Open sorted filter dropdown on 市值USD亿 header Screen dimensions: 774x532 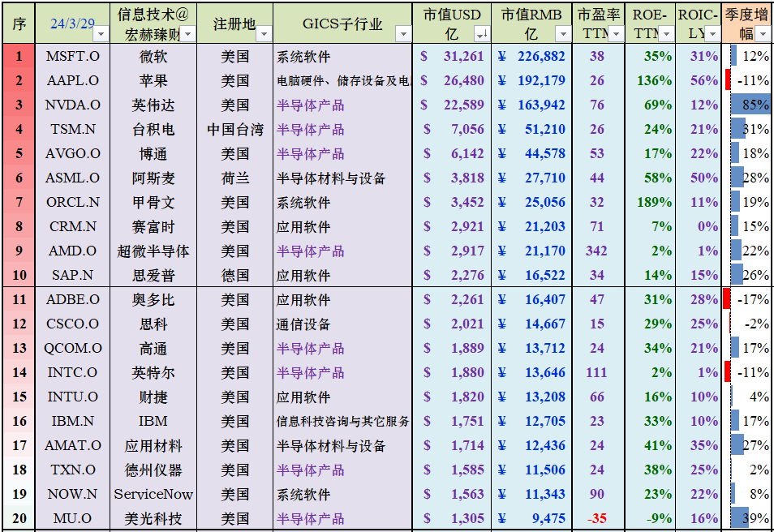[482, 34]
